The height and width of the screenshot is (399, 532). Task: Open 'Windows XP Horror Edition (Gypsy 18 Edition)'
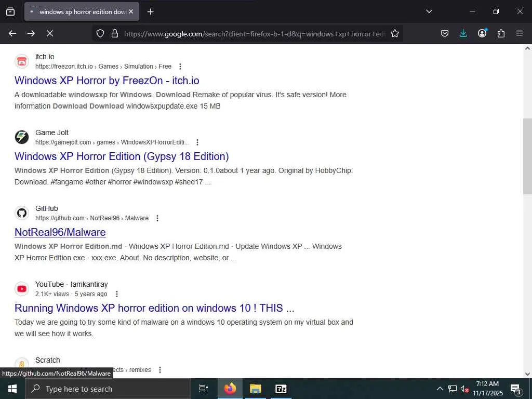point(122,156)
